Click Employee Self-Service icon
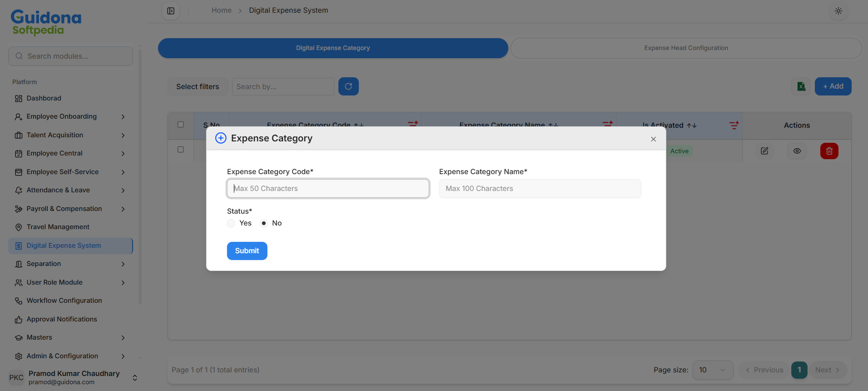This screenshot has height=391, width=868. pyautogui.click(x=19, y=172)
